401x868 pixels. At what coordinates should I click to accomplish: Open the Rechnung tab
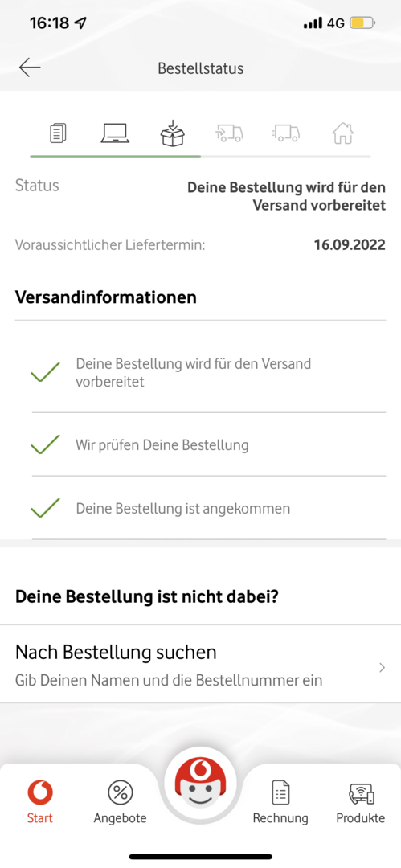[280, 800]
